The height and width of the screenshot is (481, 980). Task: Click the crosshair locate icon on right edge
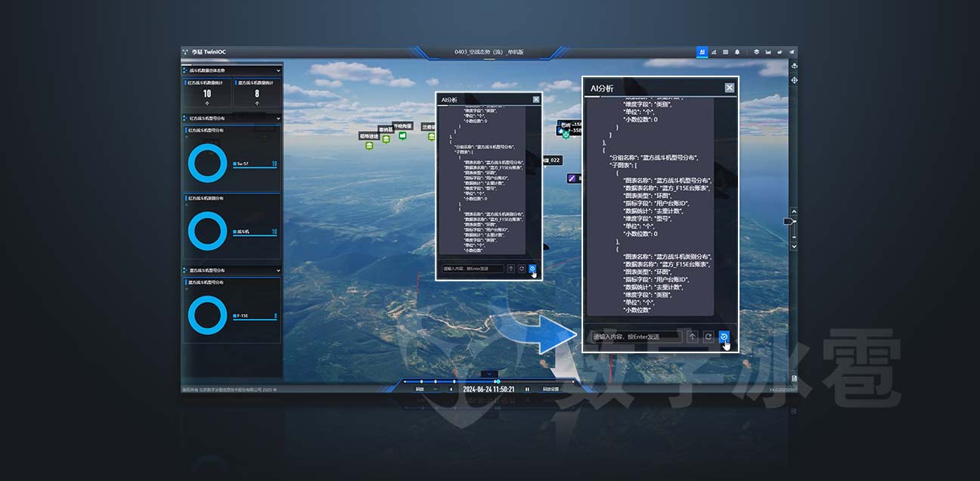click(794, 79)
